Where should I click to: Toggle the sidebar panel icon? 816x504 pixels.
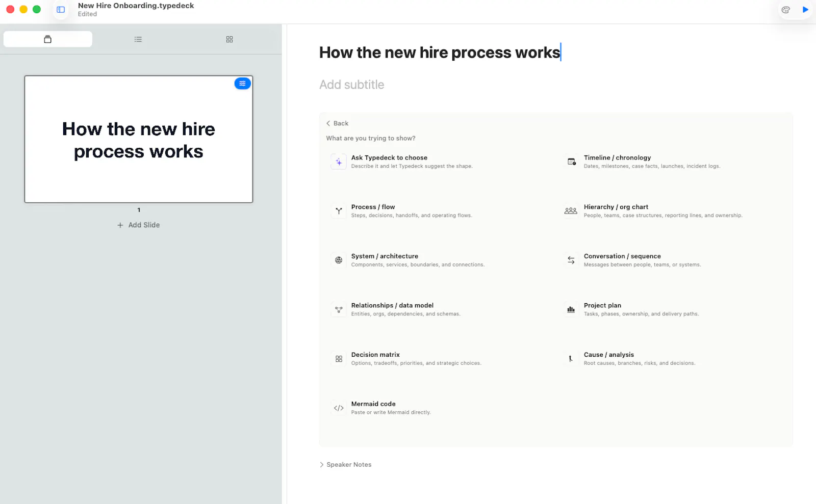coord(61,10)
